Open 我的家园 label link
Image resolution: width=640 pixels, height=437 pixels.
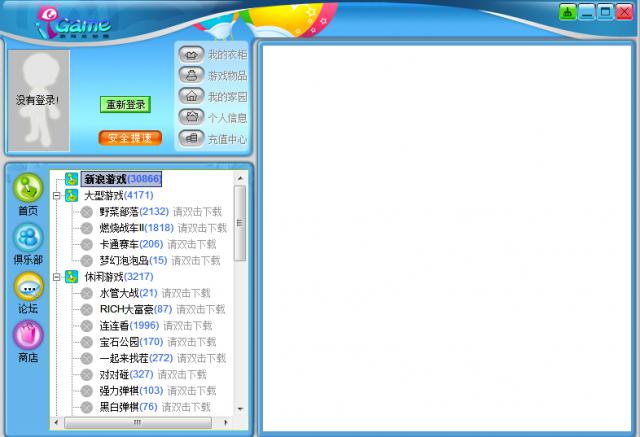tap(227, 97)
